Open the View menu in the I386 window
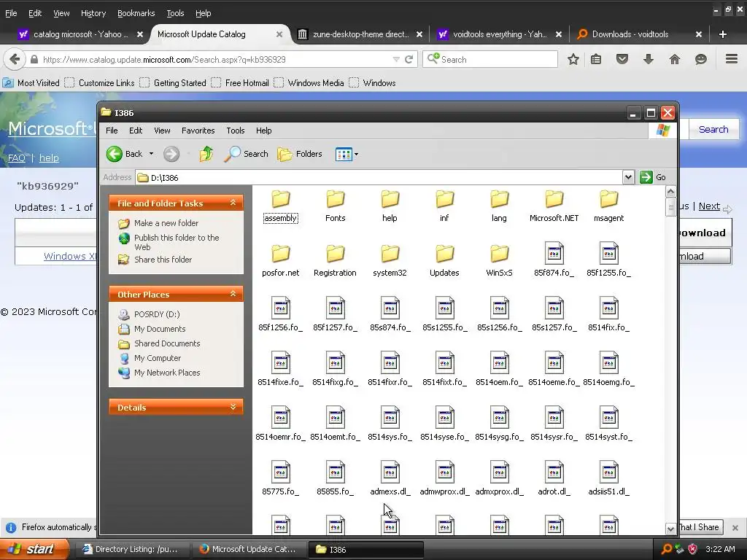Image resolution: width=747 pixels, height=560 pixels. click(x=162, y=131)
